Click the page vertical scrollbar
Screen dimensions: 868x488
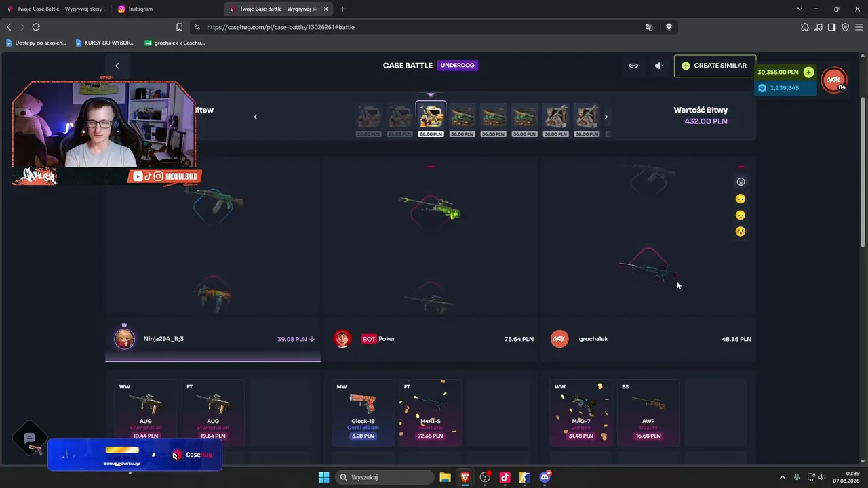pos(863,173)
